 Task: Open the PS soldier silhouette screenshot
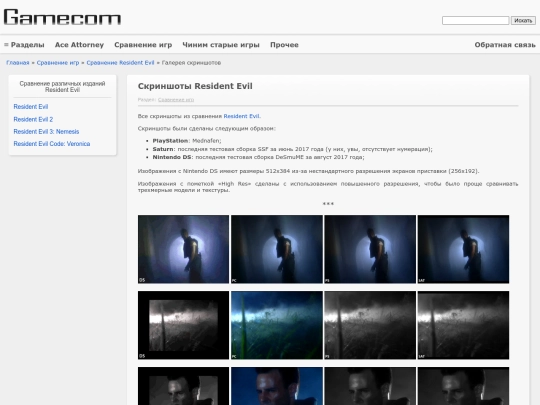(370, 249)
